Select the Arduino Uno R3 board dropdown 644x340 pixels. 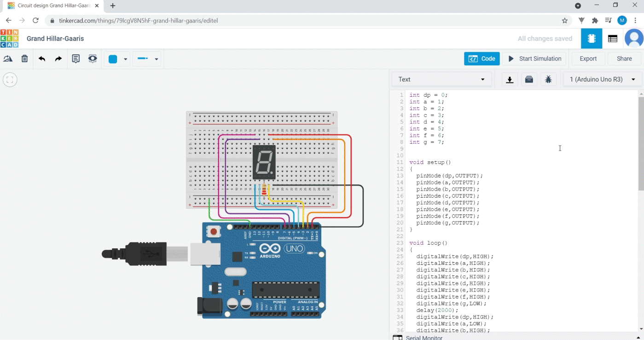click(x=603, y=79)
